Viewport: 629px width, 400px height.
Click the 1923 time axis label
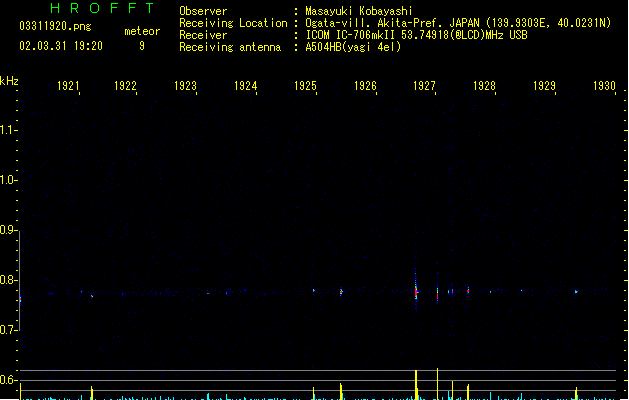tap(185, 86)
